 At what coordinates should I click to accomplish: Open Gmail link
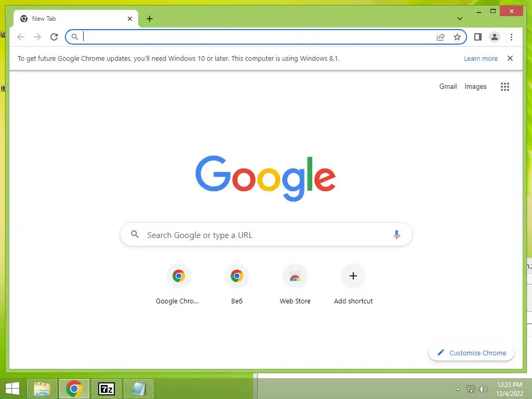click(x=448, y=87)
